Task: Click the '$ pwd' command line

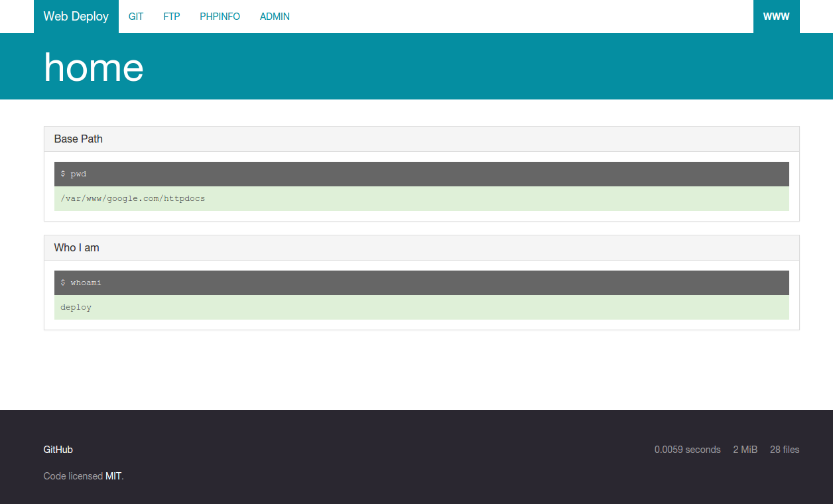Action: coord(422,174)
